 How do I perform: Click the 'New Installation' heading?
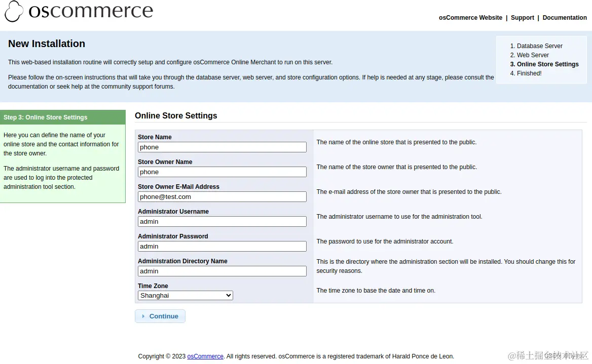pos(47,44)
